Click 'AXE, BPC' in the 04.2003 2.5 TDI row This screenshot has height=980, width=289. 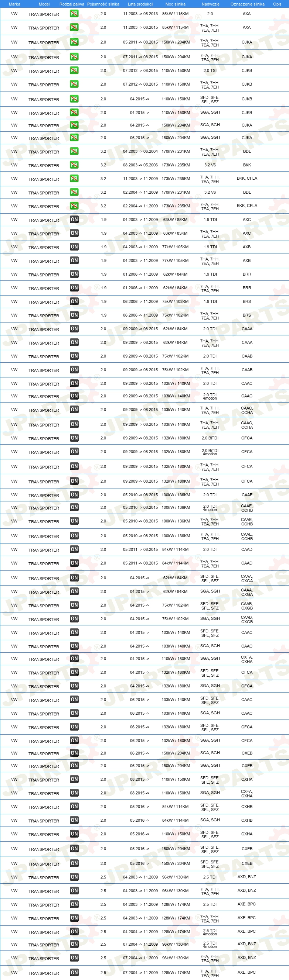pos(246,904)
